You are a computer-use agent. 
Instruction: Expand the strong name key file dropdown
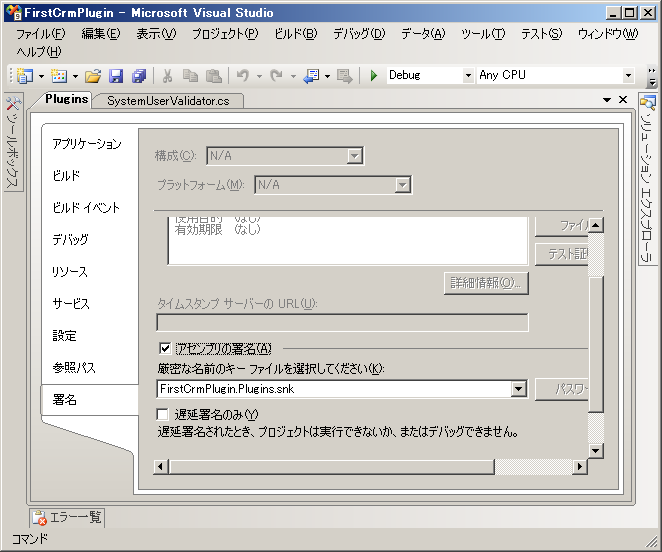coord(519,389)
